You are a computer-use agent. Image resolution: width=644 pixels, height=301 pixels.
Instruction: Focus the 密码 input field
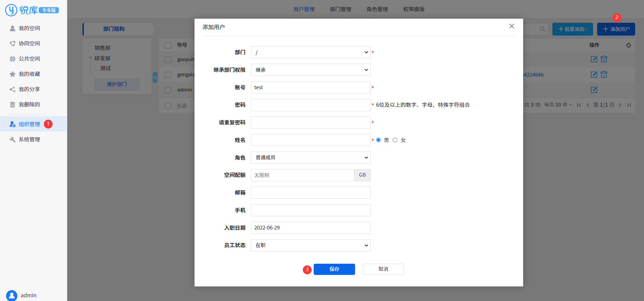311,105
